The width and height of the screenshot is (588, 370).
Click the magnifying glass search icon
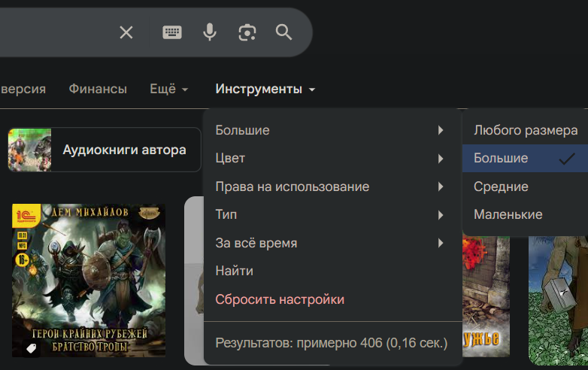point(283,32)
